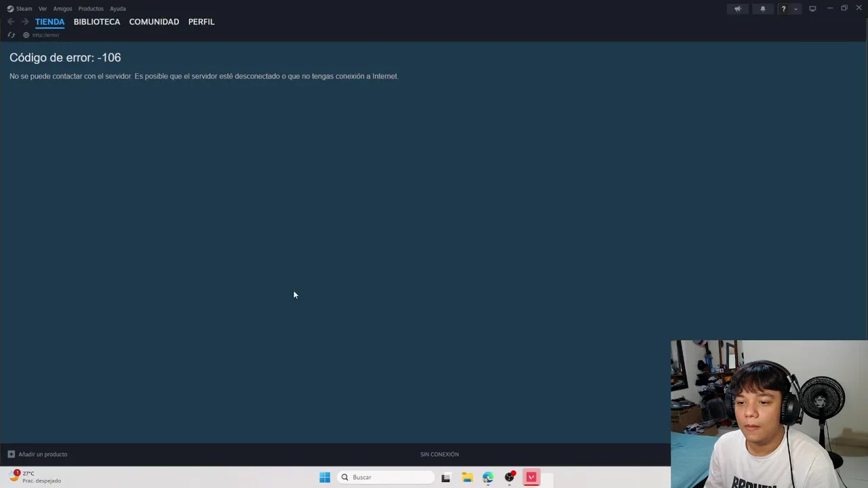The image size is (868, 488).
Task: Go forward with the forward arrow
Action: (25, 22)
